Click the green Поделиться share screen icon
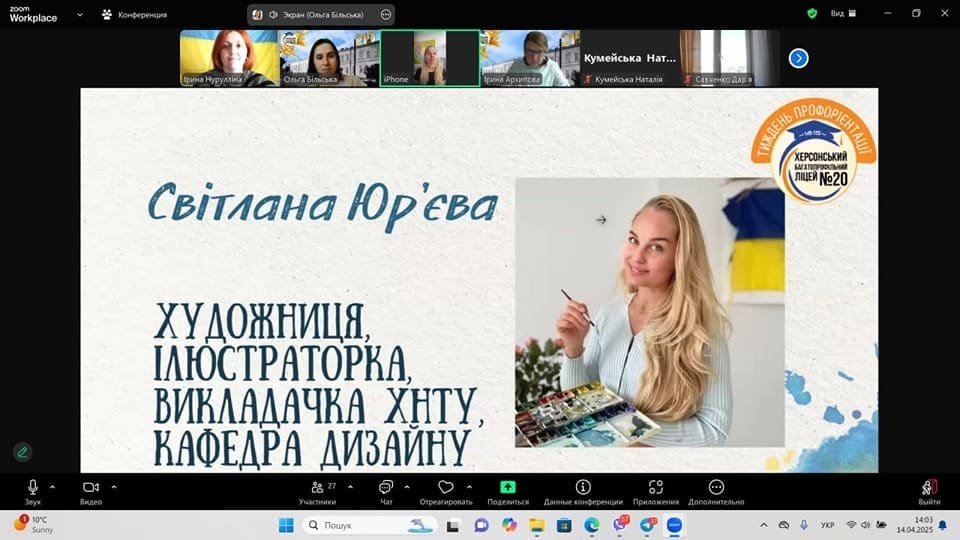This screenshot has height=540, width=960. [508, 487]
